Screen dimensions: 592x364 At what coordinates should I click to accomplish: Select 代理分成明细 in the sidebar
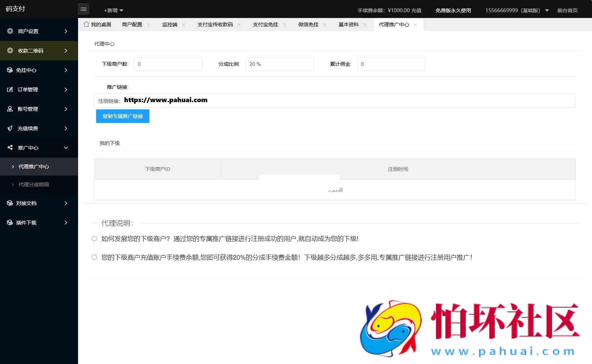34,184
